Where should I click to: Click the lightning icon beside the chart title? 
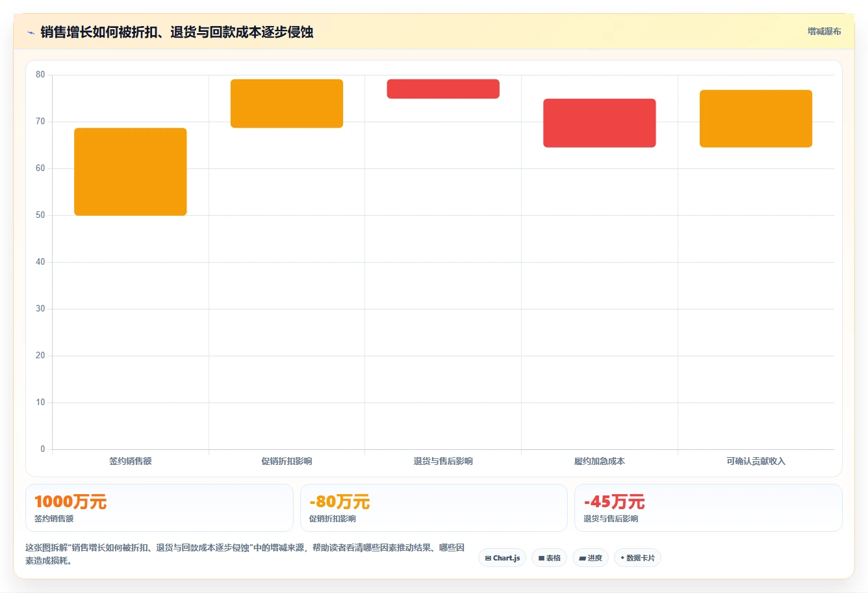(x=31, y=33)
